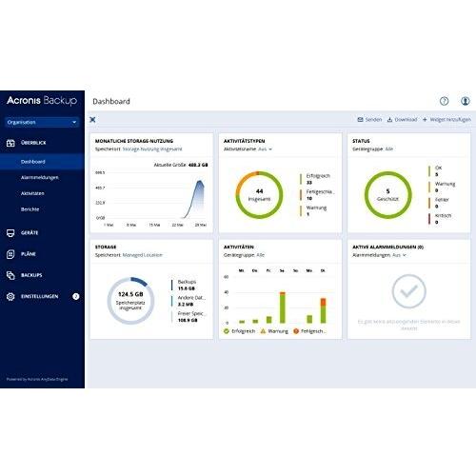
Task: Click the Storage-Nutzung insgesamt link
Action: (x=152, y=149)
